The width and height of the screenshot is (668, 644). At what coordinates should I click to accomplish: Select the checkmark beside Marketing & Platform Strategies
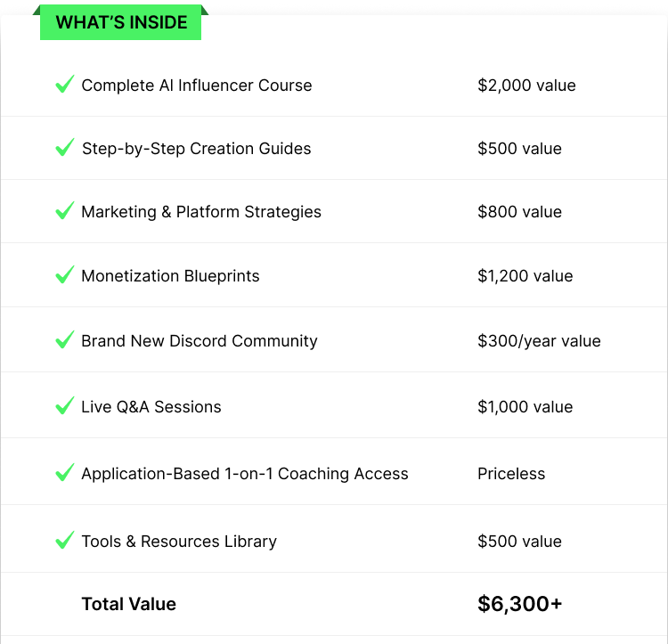[x=65, y=210]
